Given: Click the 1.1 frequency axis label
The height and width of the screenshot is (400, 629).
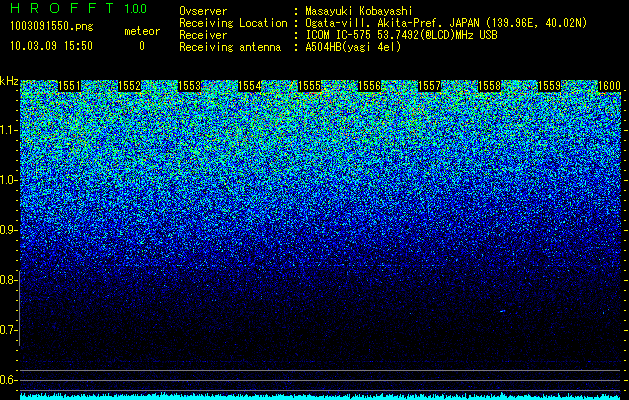Looking at the screenshot, I should pyautogui.click(x=9, y=130).
